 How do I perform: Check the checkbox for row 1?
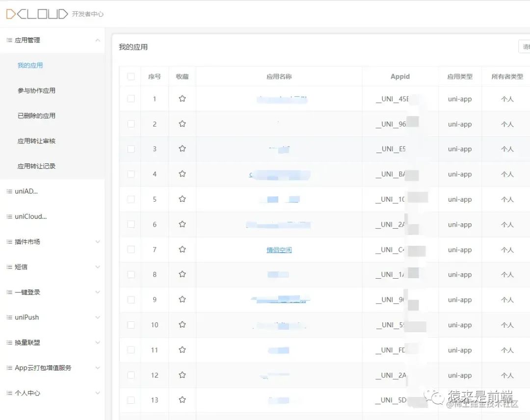pos(131,99)
